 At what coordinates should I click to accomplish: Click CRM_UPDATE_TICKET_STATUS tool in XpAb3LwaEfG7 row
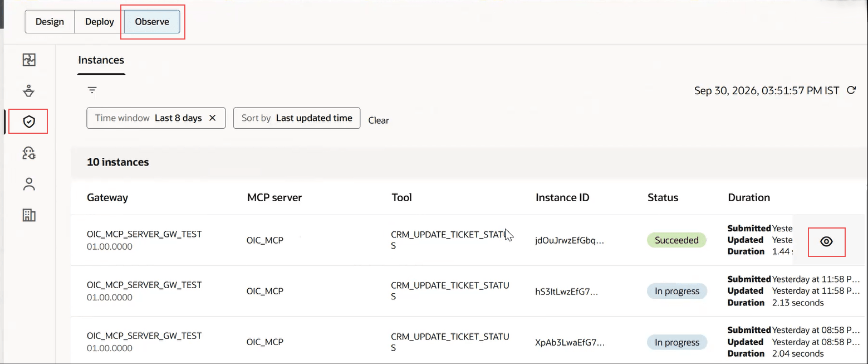pyautogui.click(x=450, y=342)
